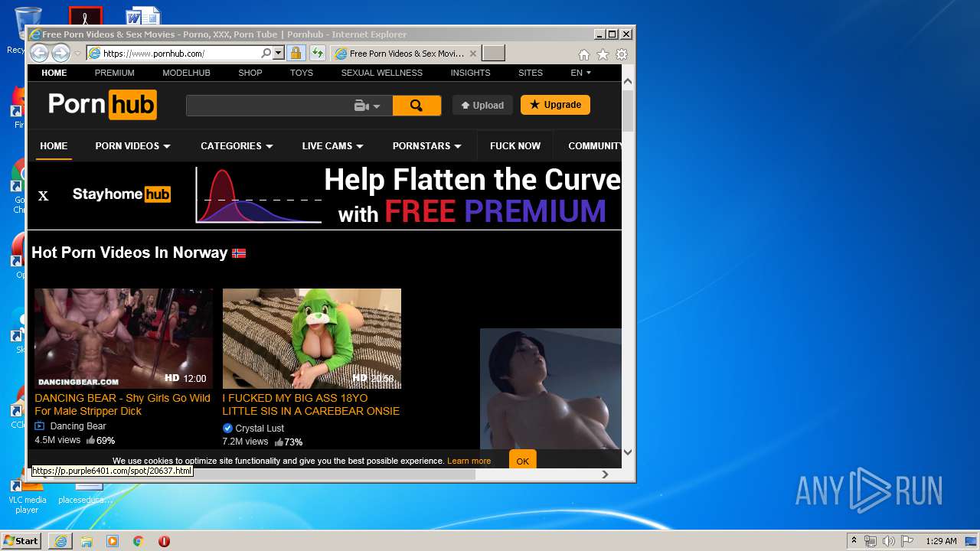Expand the LIVE CAMS navigation dropdown
Screen dimensions: 980x551
332,146
